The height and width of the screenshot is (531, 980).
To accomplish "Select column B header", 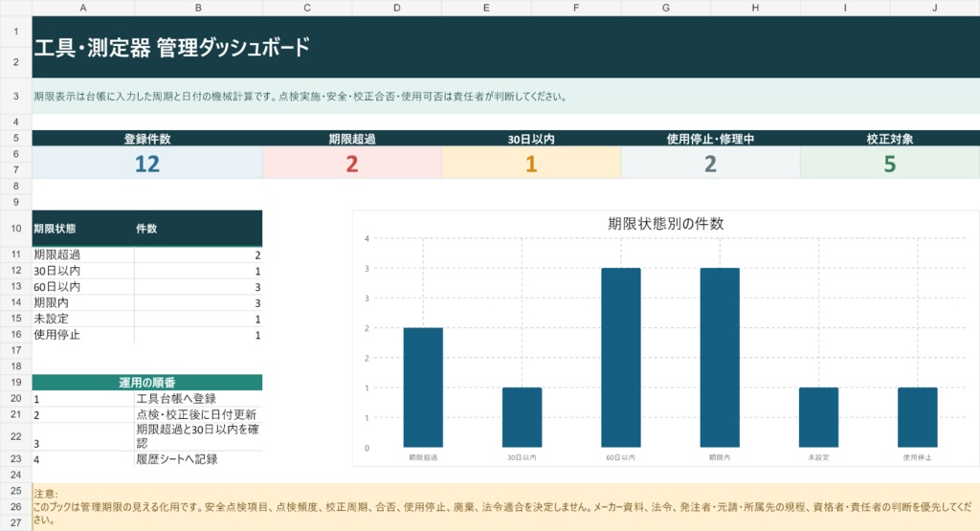I will [x=198, y=8].
